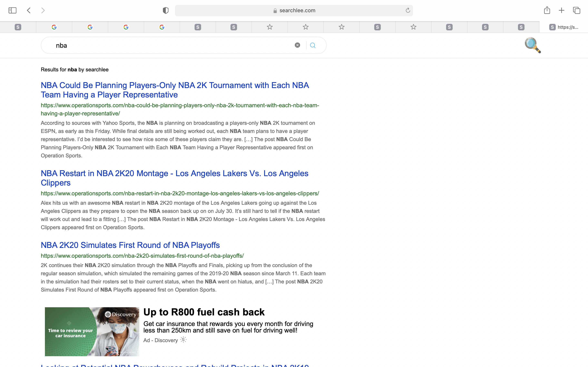Open AdChoices icon beside Discovery ad
The width and height of the screenshot is (588, 367).
(x=184, y=339)
